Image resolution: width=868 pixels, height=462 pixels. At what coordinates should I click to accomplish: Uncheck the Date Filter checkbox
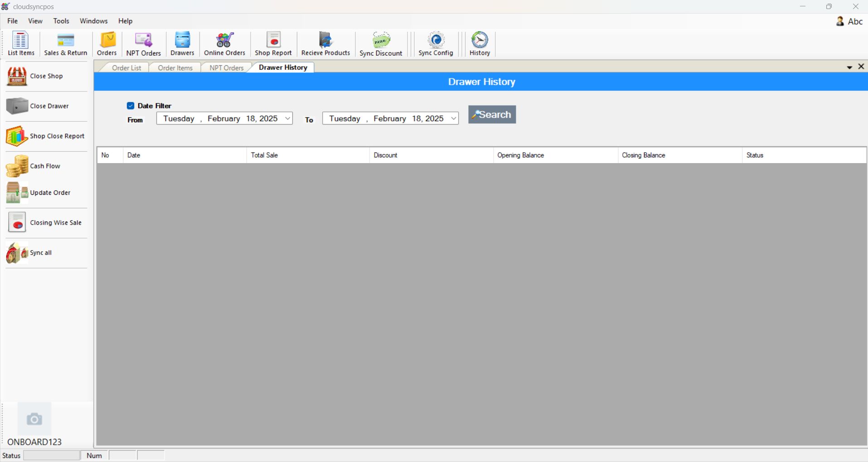131,106
